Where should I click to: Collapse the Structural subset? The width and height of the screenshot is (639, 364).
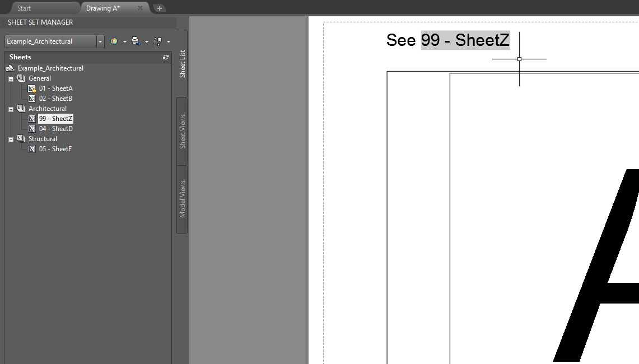point(10,138)
